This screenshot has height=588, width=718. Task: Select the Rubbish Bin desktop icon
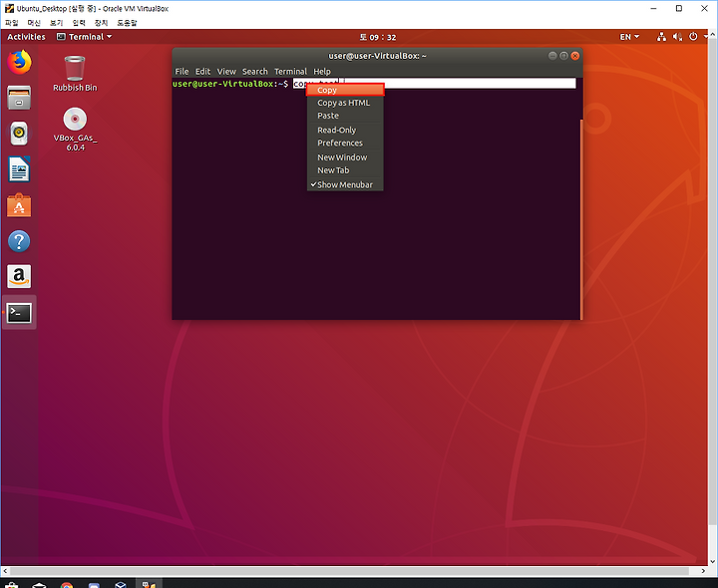click(x=75, y=74)
